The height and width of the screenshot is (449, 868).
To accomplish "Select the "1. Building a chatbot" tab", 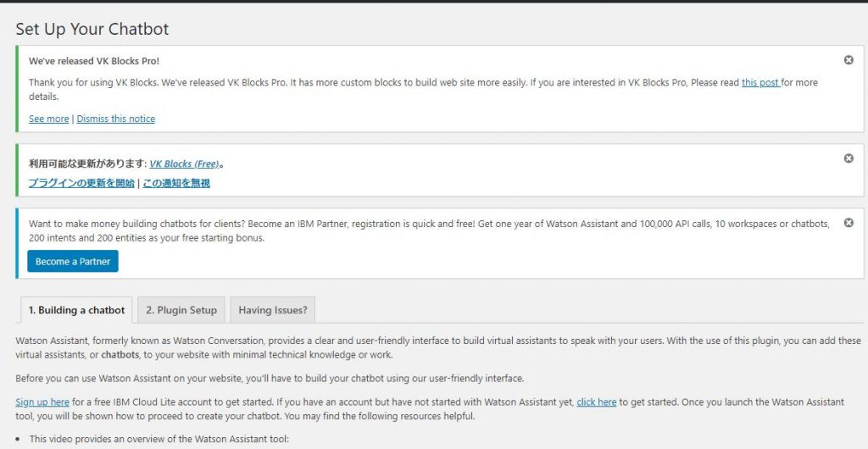I will tap(76, 310).
